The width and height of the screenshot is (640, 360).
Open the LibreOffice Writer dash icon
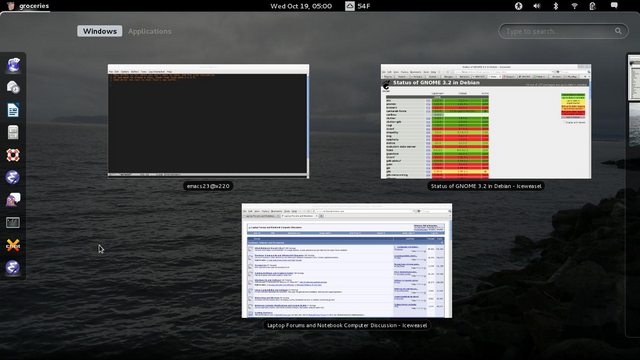point(13,110)
